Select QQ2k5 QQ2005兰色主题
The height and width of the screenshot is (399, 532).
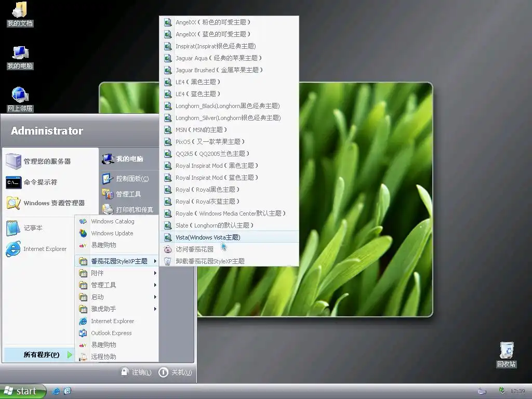[229, 154]
